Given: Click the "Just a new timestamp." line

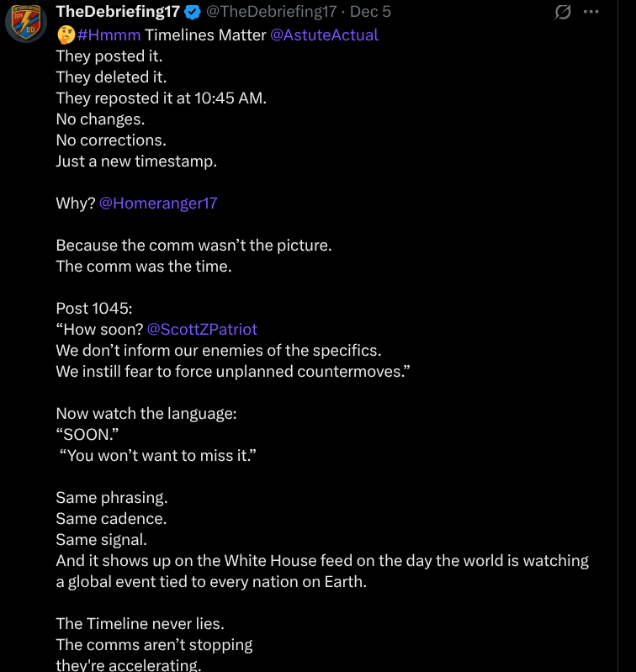Looking at the screenshot, I should coord(136,161).
